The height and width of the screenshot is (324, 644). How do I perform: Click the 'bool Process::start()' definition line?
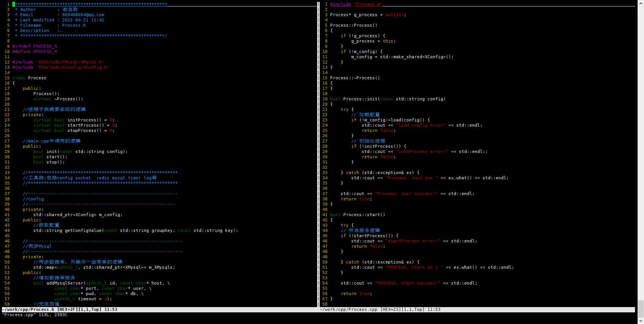tap(358, 215)
